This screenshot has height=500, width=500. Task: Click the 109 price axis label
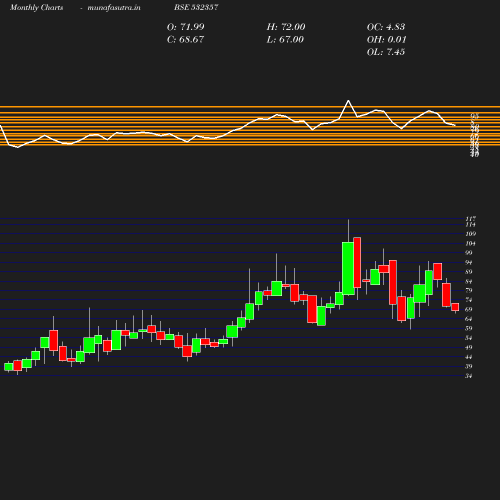coord(470,234)
